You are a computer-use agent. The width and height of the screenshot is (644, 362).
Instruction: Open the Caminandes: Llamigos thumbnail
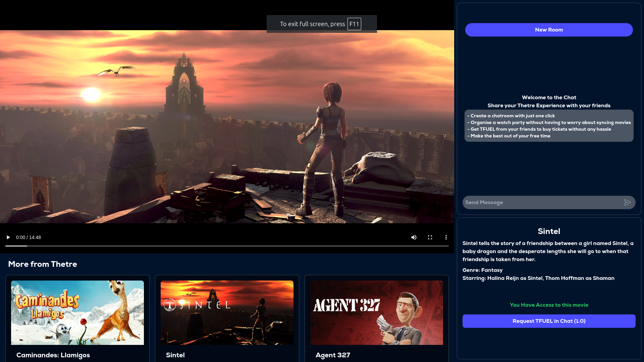[x=77, y=312]
